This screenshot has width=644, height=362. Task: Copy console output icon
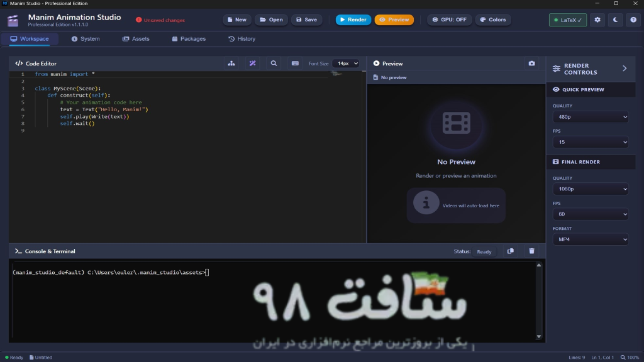tap(510, 251)
